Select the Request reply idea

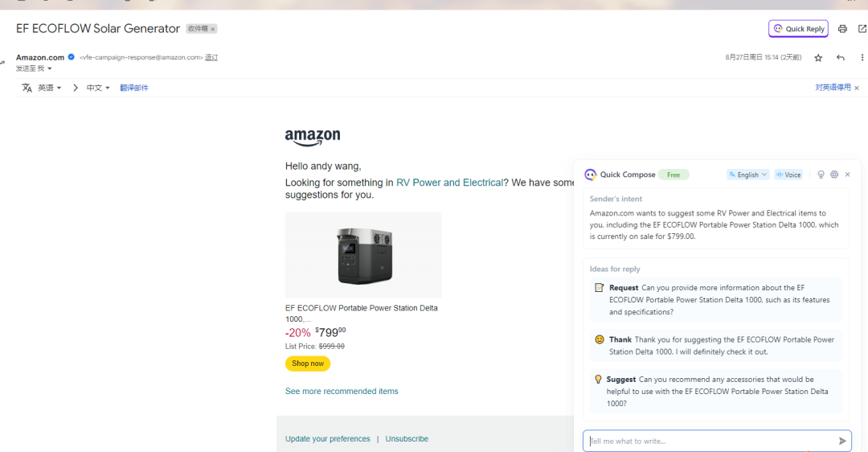pyautogui.click(x=716, y=300)
